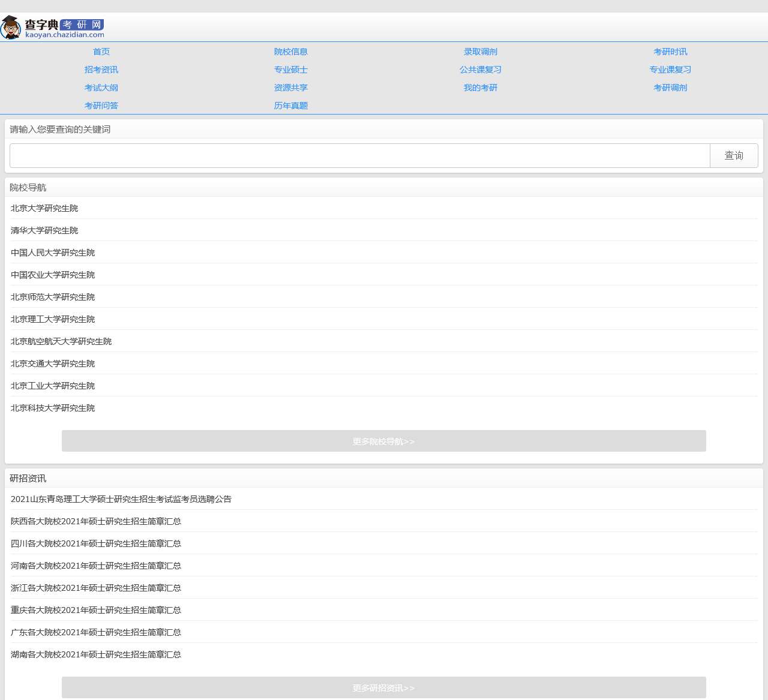Open 北京科技大学研究生院 link
The image size is (768, 700).
tap(53, 408)
